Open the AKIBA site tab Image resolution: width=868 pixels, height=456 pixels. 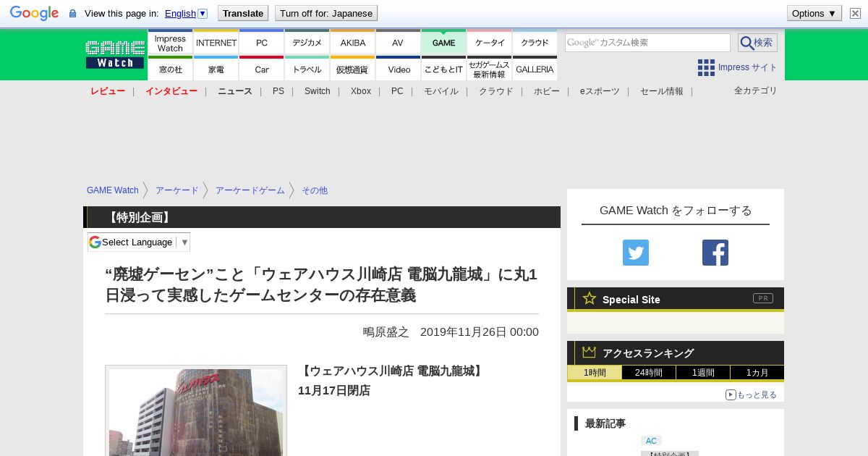pyautogui.click(x=353, y=43)
